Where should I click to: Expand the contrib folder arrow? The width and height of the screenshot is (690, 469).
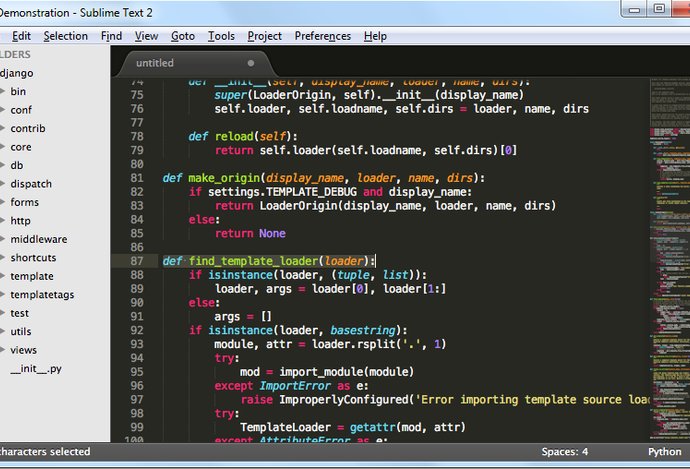point(3,128)
